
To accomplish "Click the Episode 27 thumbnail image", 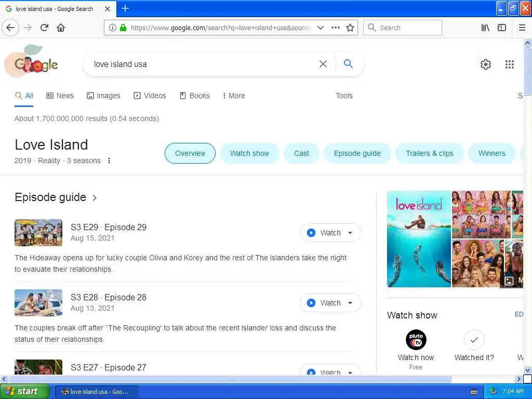I will pos(38,367).
